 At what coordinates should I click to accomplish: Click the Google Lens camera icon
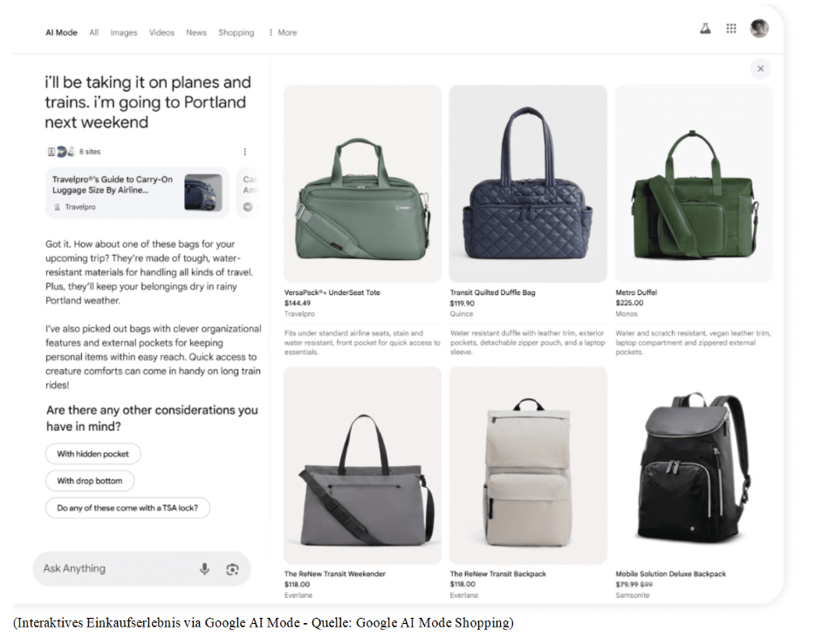point(232,569)
